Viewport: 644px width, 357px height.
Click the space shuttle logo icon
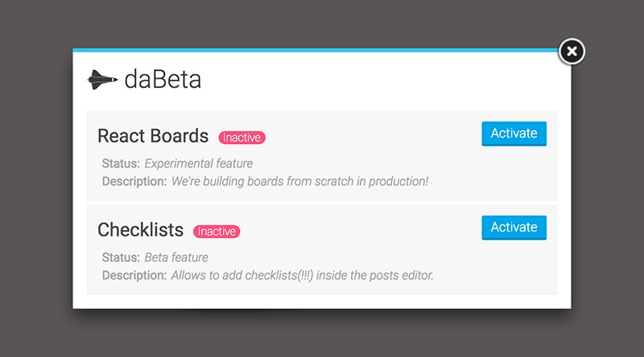[x=102, y=79]
